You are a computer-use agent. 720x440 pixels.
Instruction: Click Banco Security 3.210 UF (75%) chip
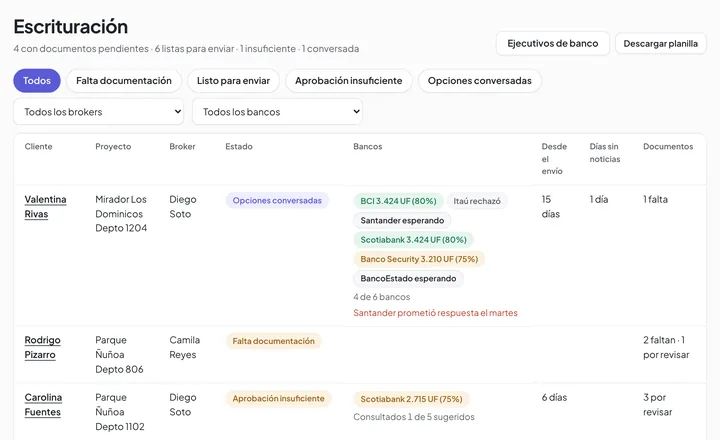pos(419,259)
